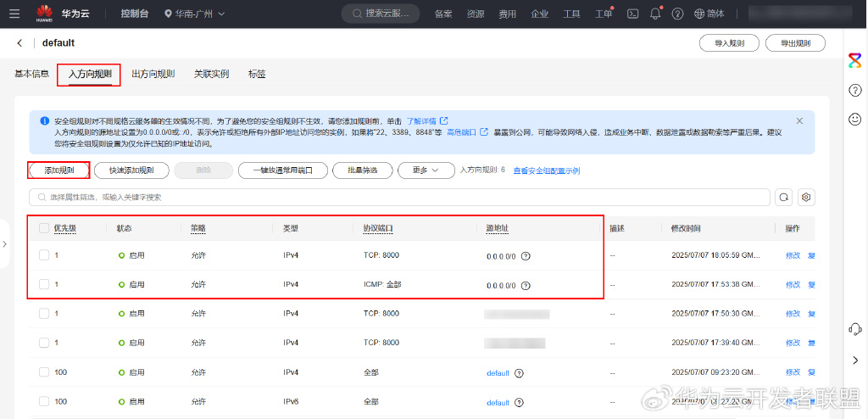Switch to 出方向规则 tab

153,74
